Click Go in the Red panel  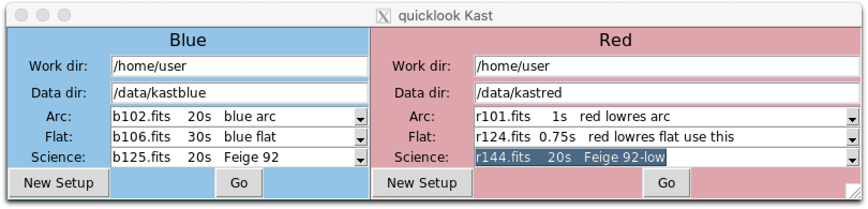[x=667, y=183]
